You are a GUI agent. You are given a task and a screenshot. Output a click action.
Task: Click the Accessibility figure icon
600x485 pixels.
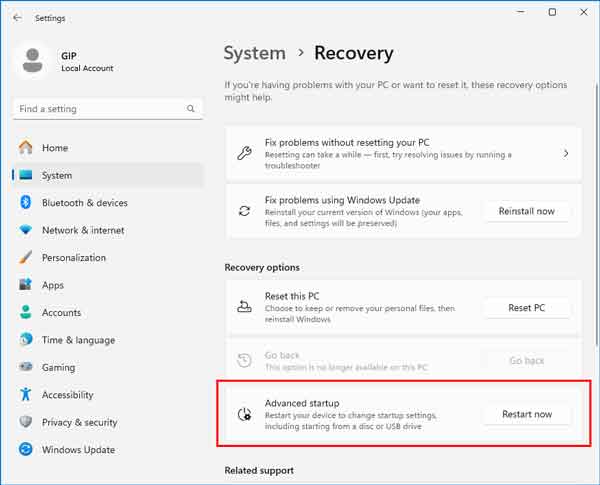coord(26,394)
